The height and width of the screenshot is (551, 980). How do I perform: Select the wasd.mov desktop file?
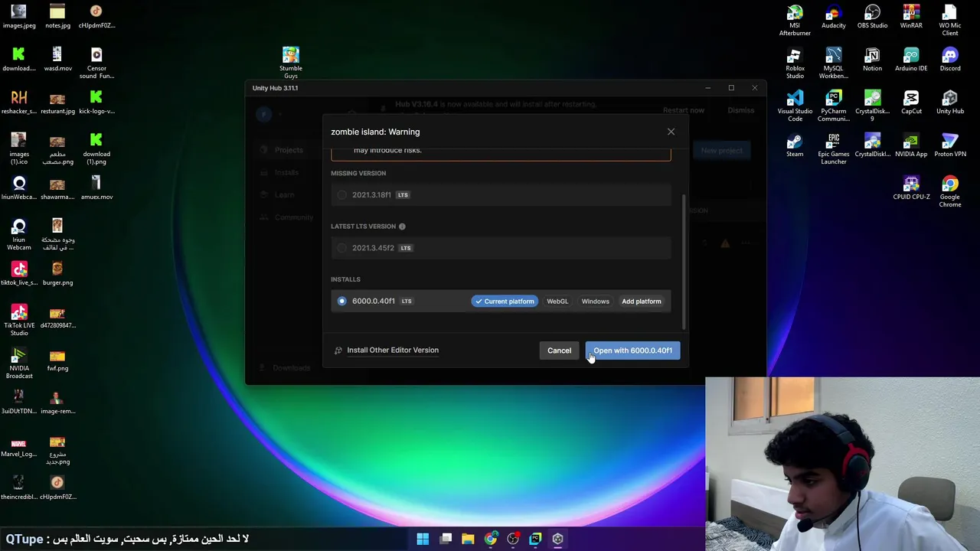pos(57,60)
